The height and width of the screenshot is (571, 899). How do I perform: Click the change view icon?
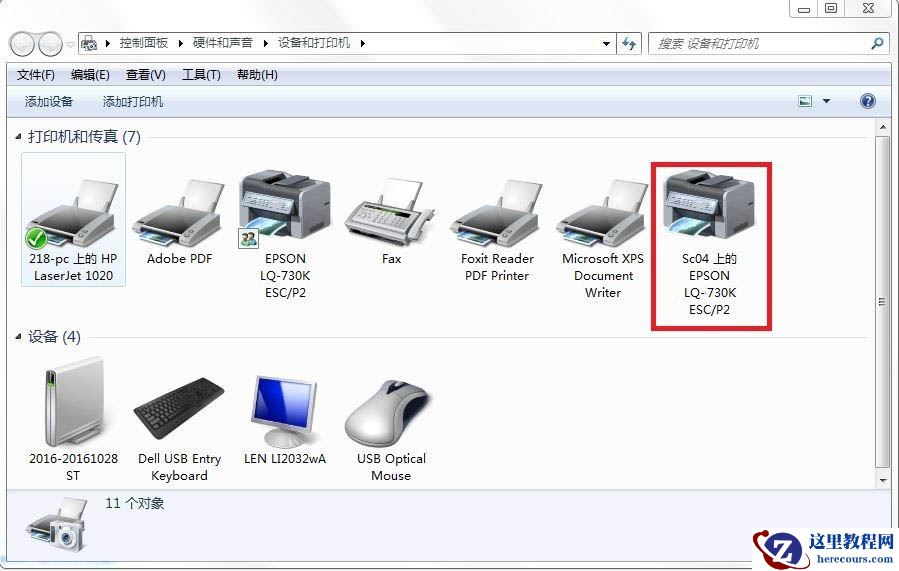806,101
